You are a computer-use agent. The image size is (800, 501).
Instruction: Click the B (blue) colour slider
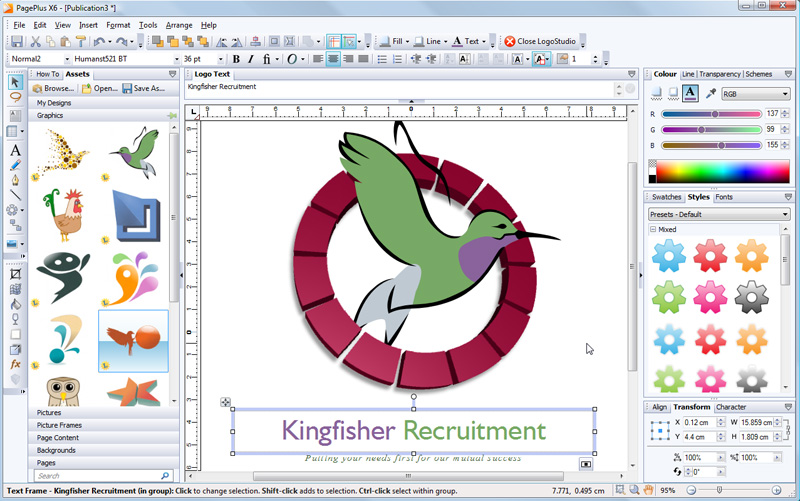point(711,145)
